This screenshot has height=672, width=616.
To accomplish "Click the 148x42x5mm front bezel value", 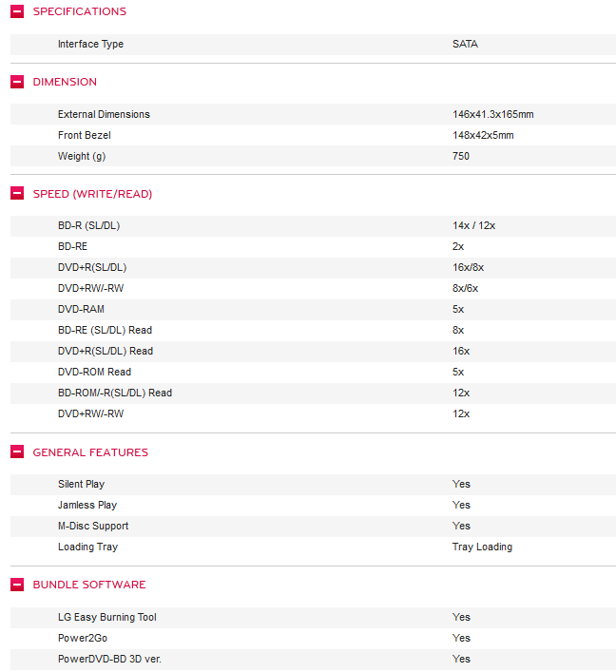I will click(x=483, y=136).
